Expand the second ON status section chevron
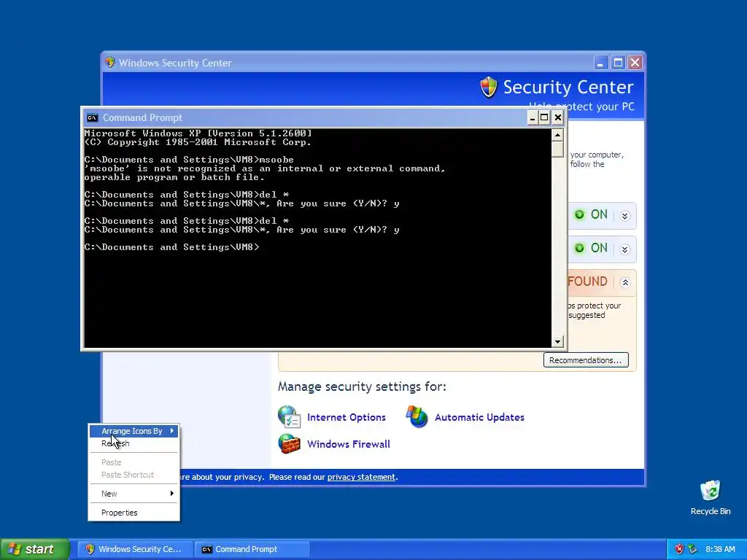Image resolution: width=747 pixels, height=560 pixels. coord(625,249)
